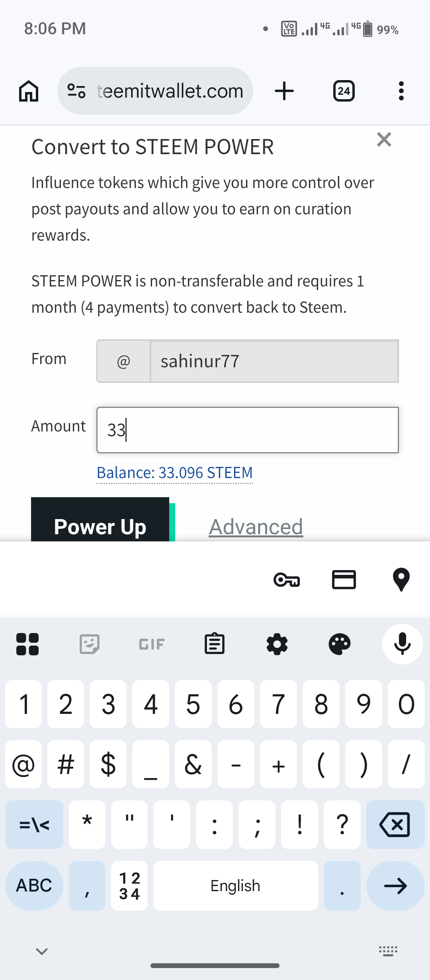Open saved addresses location pin icon

401,580
